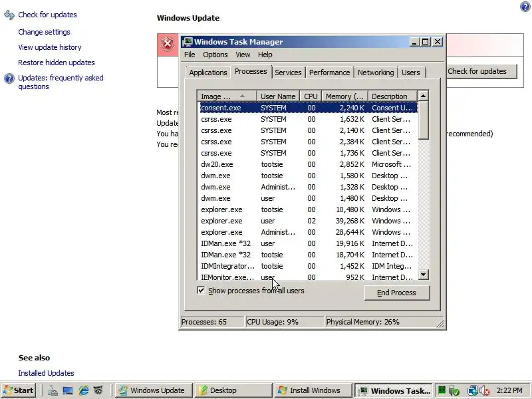Click the CPU Usage: 9% status panel
Screen dimensions: 532x399
tap(285, 322)
